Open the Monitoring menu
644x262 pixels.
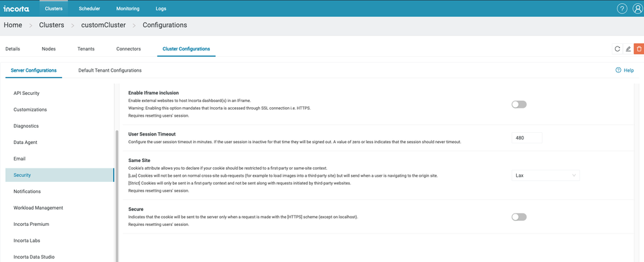tap(127, 9)
